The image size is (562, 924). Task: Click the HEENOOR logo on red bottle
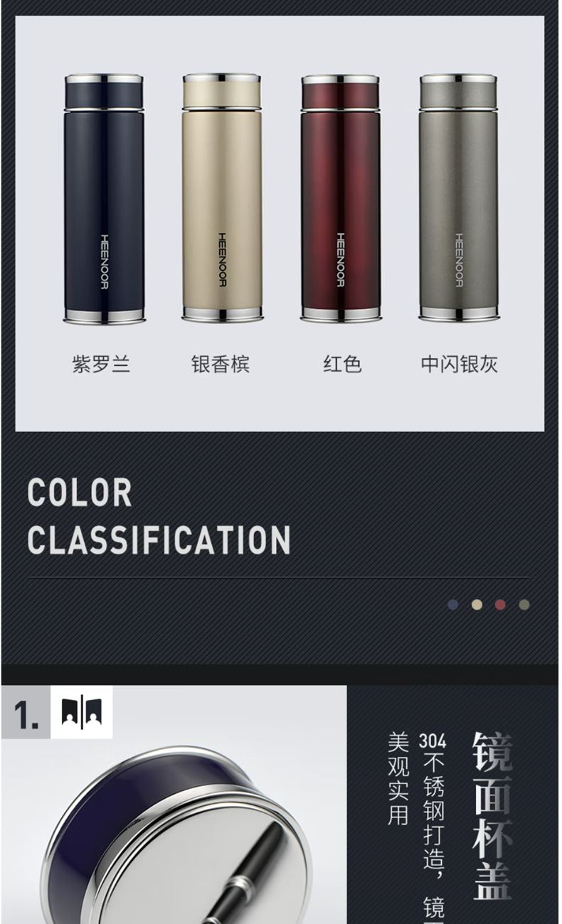coord(340,260)
